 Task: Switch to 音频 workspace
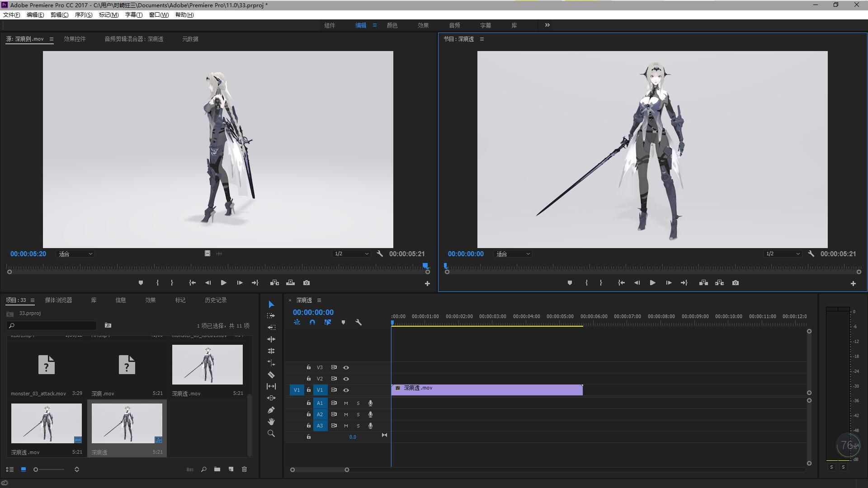coord(454,26)
